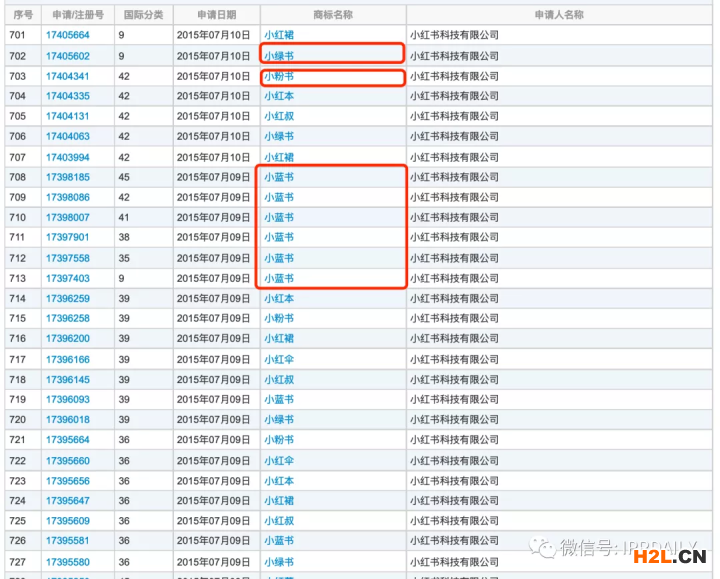Open application number 17395581
Screen dimensions: 720x579
pyautogui.click(x=67, y=541)
